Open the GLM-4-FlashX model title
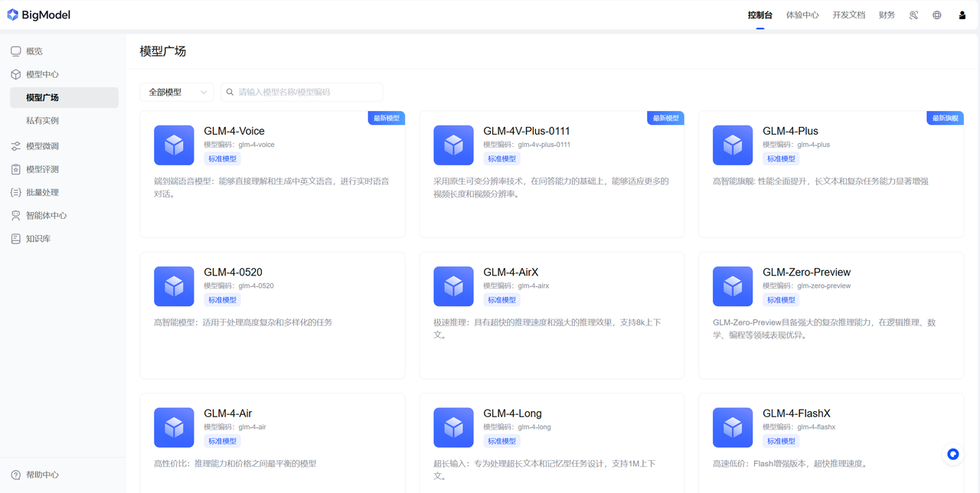Screen dimensions: 980x493 tap(798, 413)
